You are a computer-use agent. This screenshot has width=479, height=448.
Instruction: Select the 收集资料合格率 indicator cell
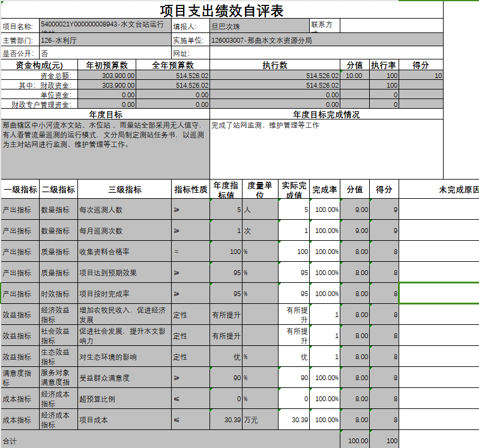click(x=124, y=252)
